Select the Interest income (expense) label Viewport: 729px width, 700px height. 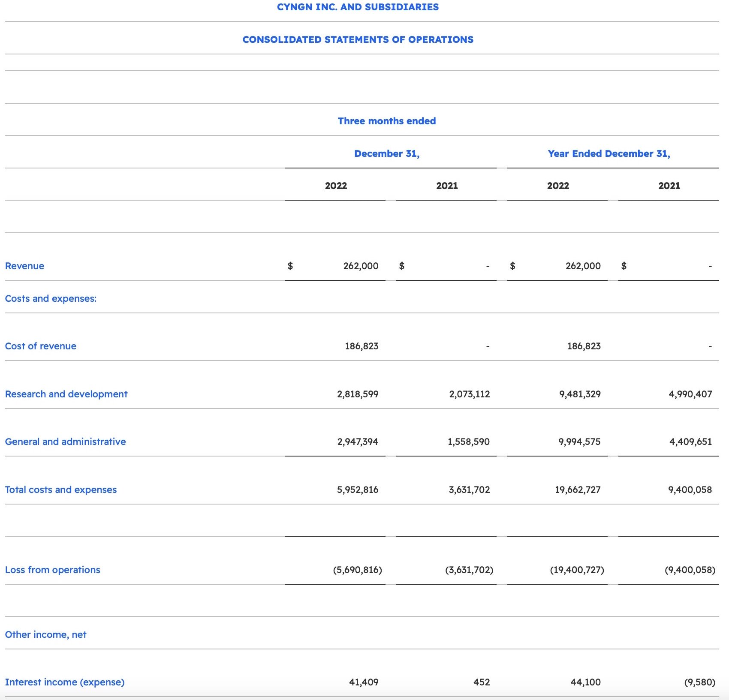[65, 682]
